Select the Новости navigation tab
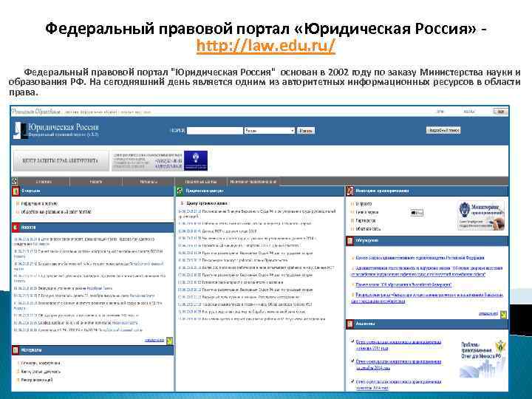This screenshot has height=399, width=532. (x=96, y=182)
